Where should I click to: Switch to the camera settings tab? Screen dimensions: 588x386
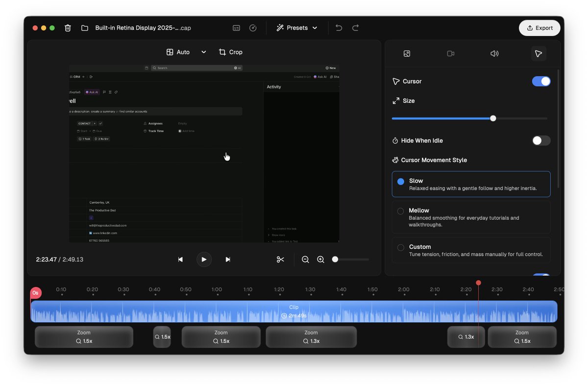click(451, 53)
